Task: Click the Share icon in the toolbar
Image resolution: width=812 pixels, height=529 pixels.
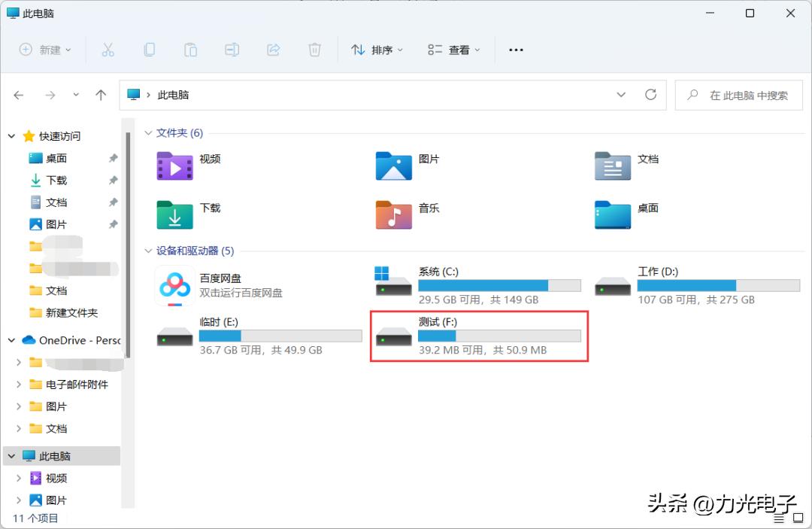Action: click(273, 50)
